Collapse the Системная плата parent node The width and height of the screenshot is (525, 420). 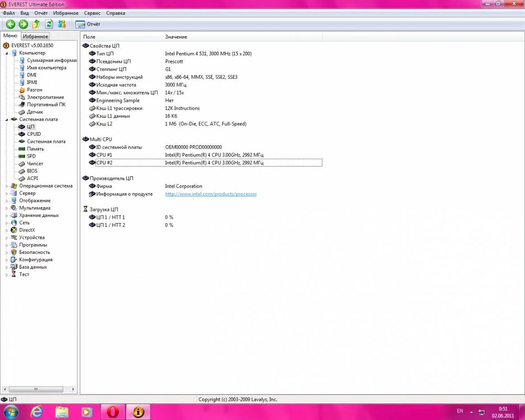6,119
